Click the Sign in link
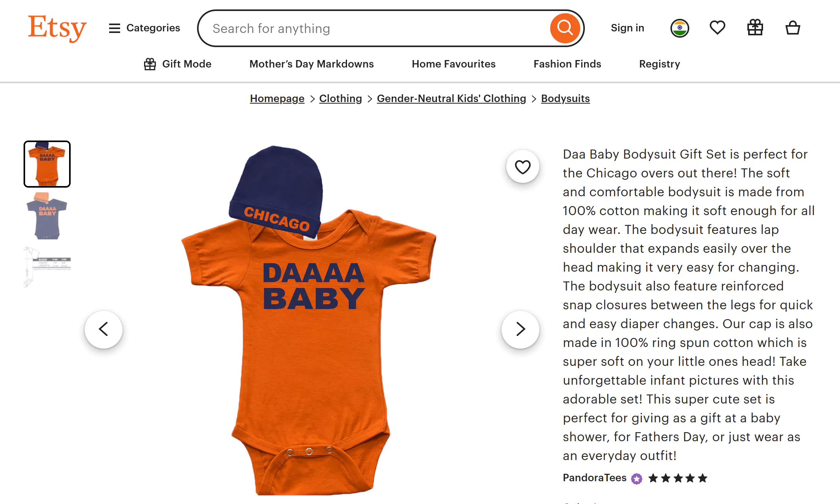 [x=627, y=27]
